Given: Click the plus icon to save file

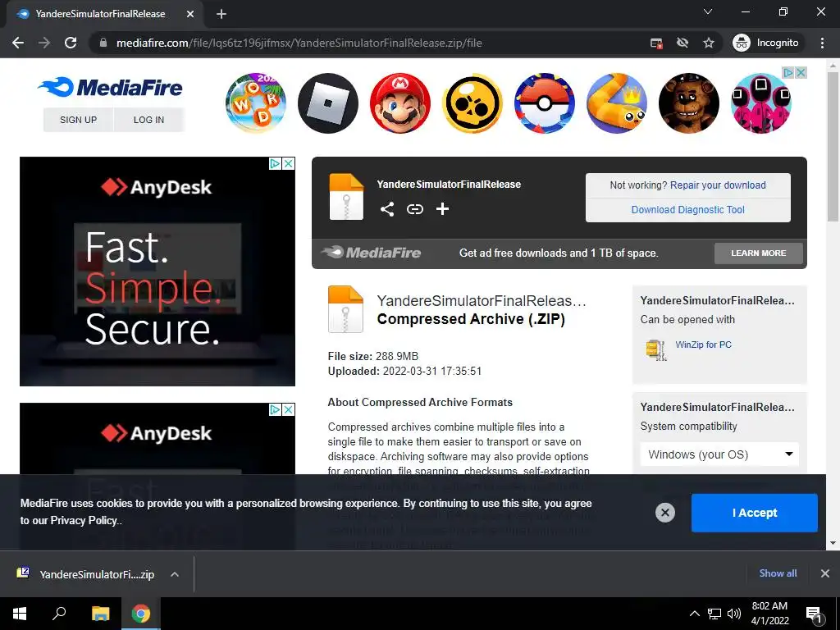Looking at the screenshot, I should click(x=442, y=209).
